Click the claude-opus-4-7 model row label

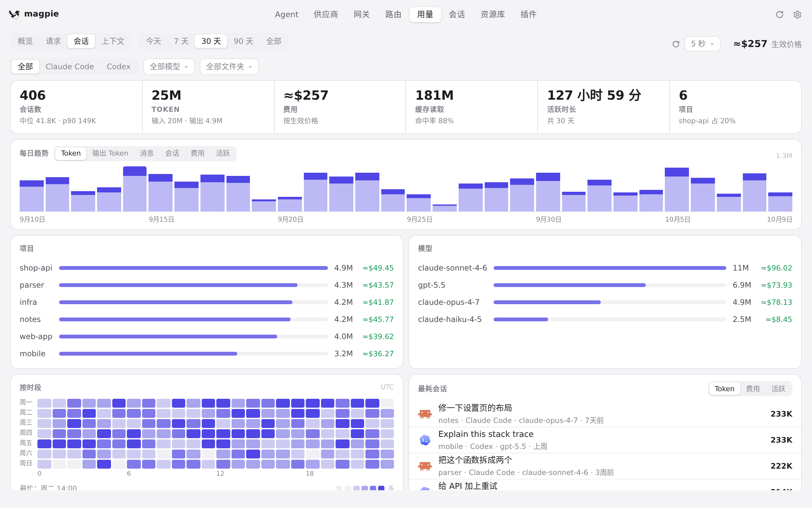coord(449,302)
